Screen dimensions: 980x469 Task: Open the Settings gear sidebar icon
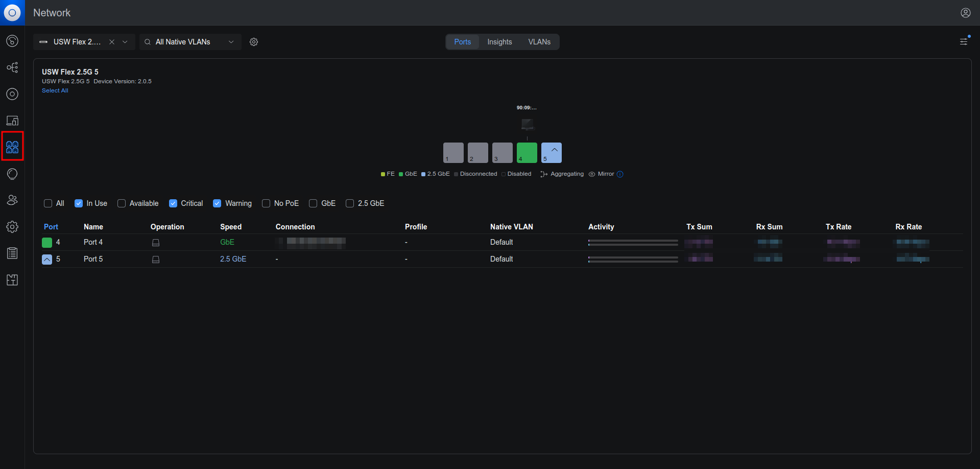click(x=12, y=227)
